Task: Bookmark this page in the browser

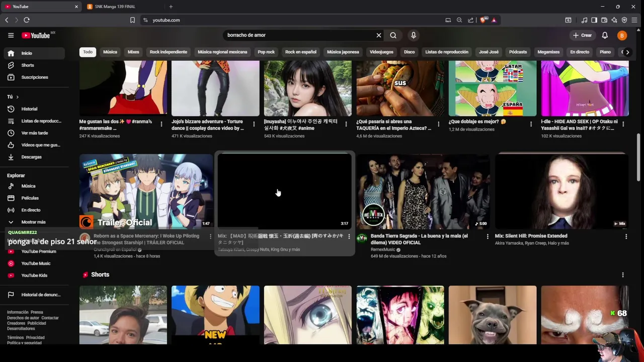Action: point(132,20)
